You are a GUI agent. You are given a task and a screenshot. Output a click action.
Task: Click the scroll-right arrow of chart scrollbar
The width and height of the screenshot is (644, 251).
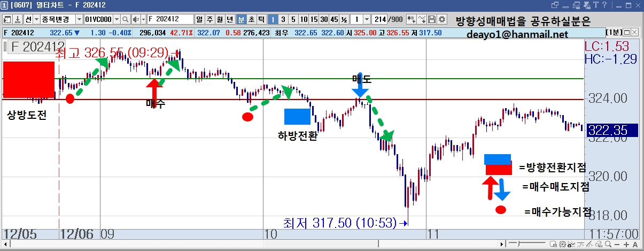coord(501,244)
